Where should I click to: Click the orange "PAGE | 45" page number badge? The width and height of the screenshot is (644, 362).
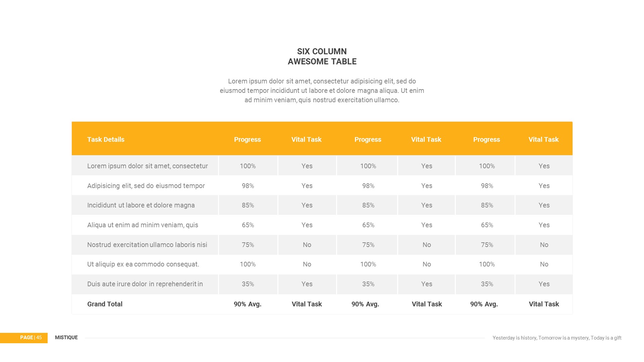pos(30,338)
